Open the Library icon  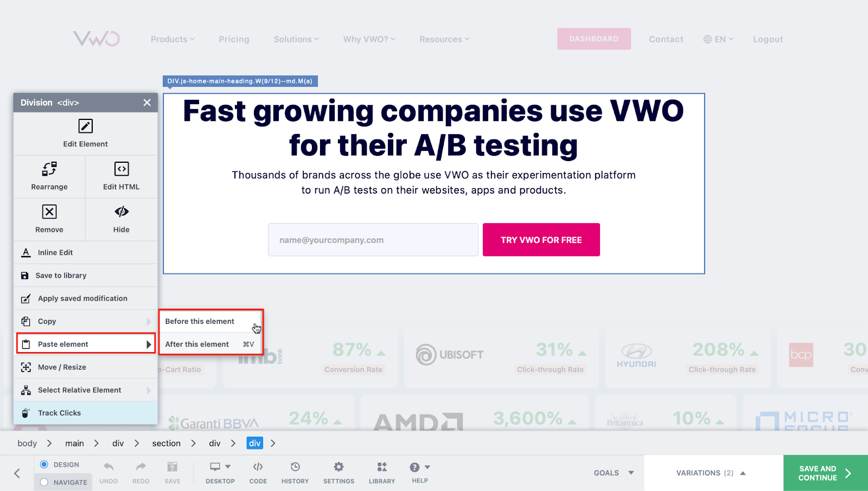[x=382, y=467]
